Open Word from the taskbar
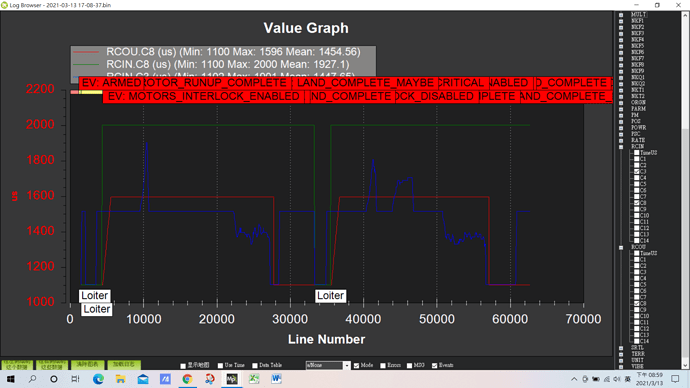The width and height of the screenshot is (690, 388). pos(276,379)
